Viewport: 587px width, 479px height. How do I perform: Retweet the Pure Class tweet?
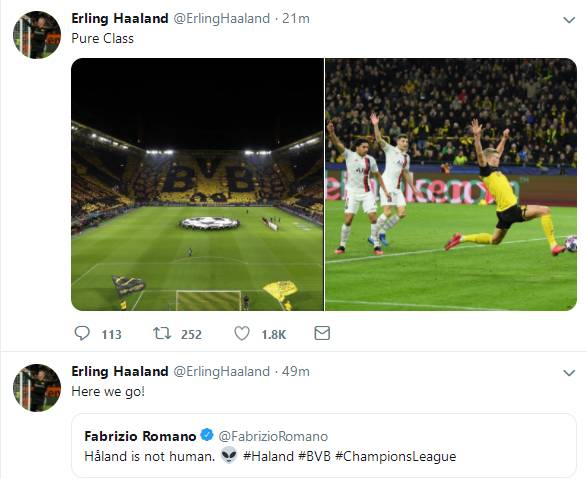[162, 333]
